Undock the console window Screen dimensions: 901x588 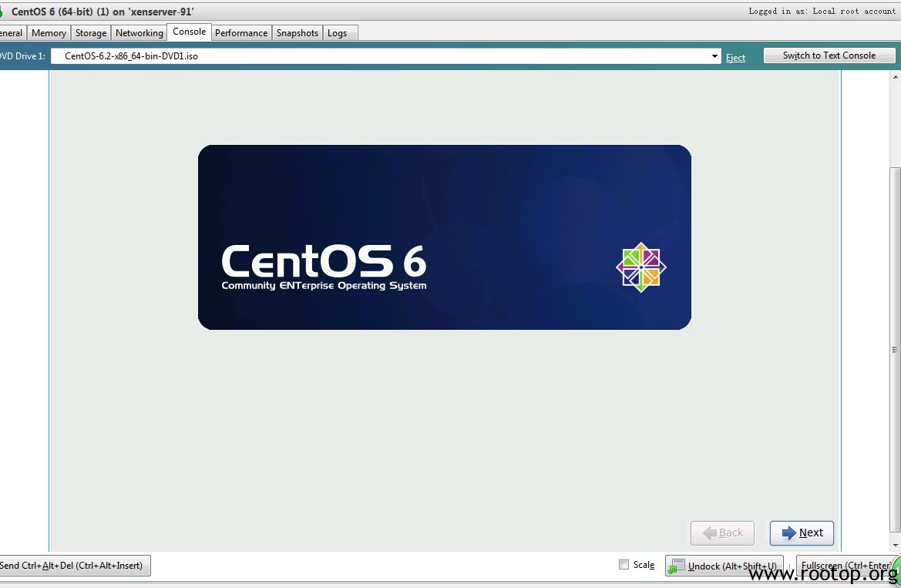[x=724, y=566]
